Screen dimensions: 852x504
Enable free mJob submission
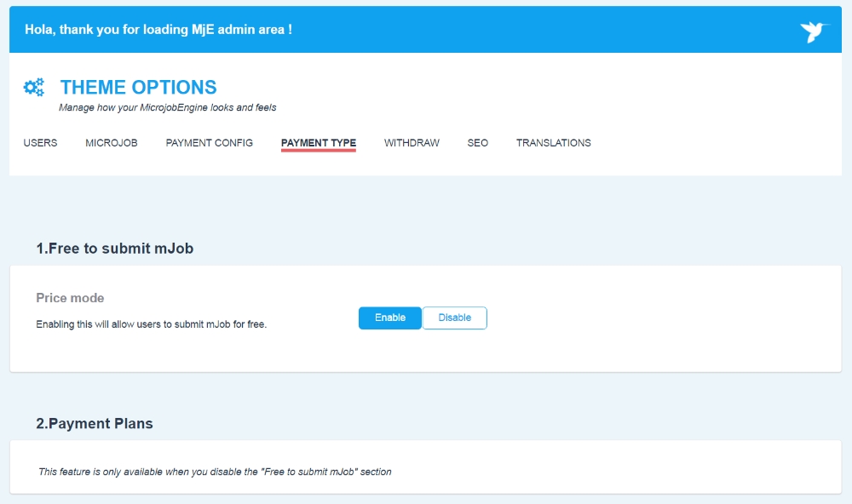pos(390,318)
